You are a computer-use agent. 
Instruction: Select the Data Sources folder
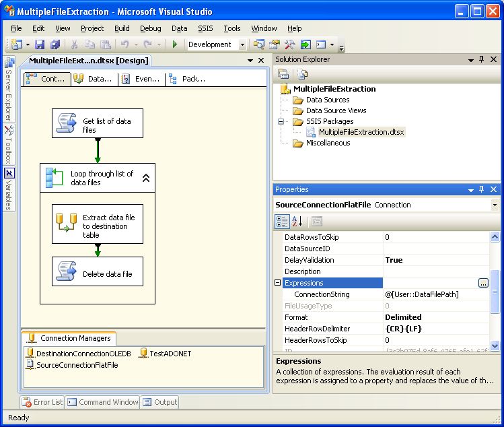pos(328,100)
